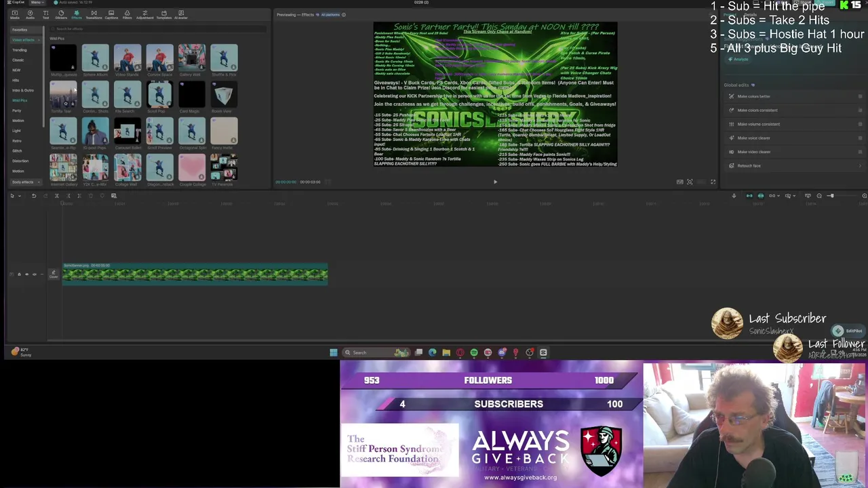868x488 pixels.
Task: Open Microsoft Edge from taskbar
Action: coord(433,352)
